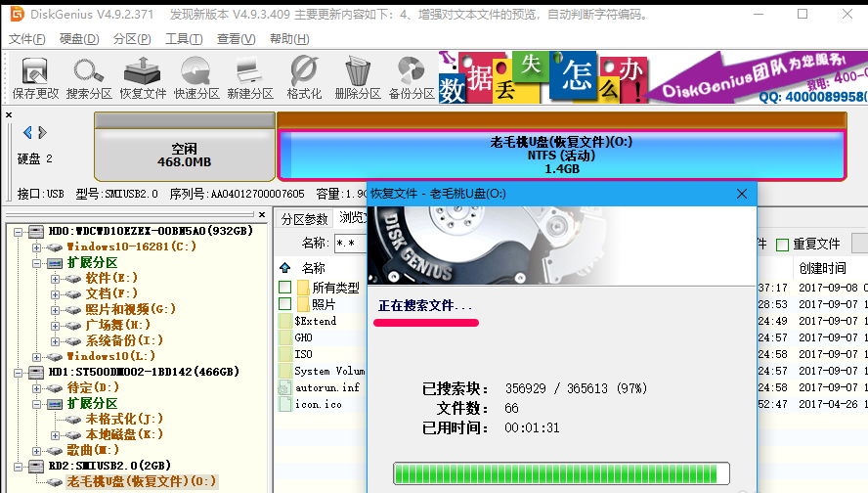Select the RD2 SMIUSB2.0 disk icon
The height and width of the screenshot is (493, 868).
click(36, 466)
